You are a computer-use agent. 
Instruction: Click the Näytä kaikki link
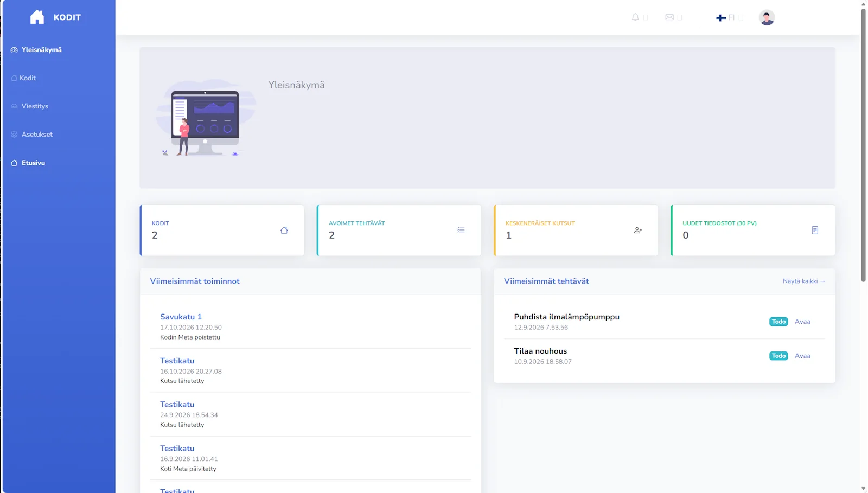803,281
